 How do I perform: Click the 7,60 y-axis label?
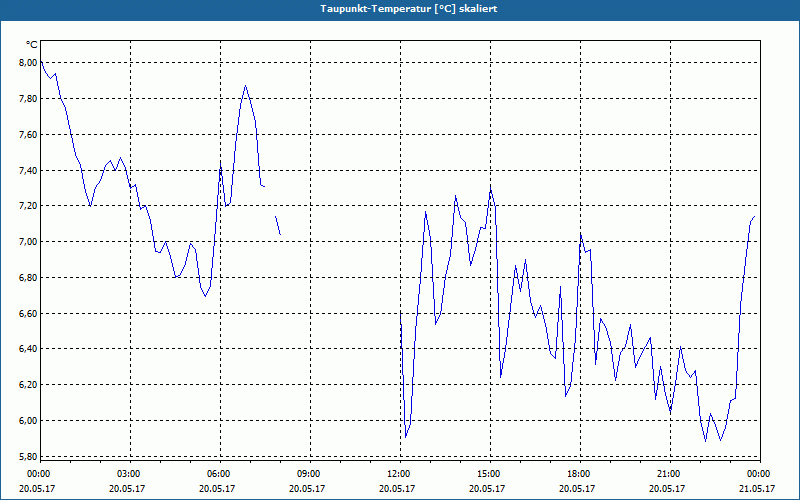(x=29, y=134)
